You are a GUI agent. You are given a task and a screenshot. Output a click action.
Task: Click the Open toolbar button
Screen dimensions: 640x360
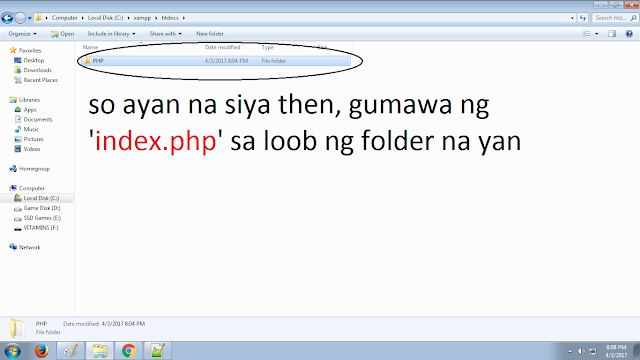tap(62, 34)
